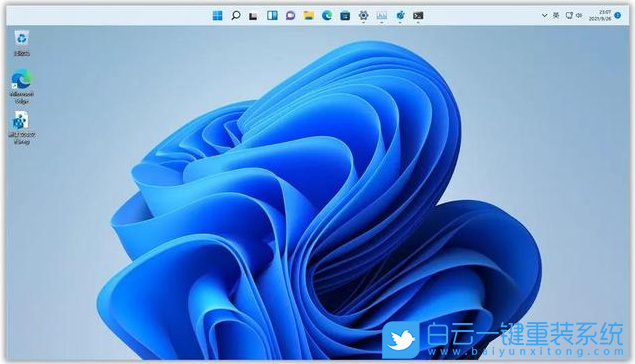Switch to the Terminal taskbar app
The image size is (635, 364).
pyautogui.click(x=418, y=15)
